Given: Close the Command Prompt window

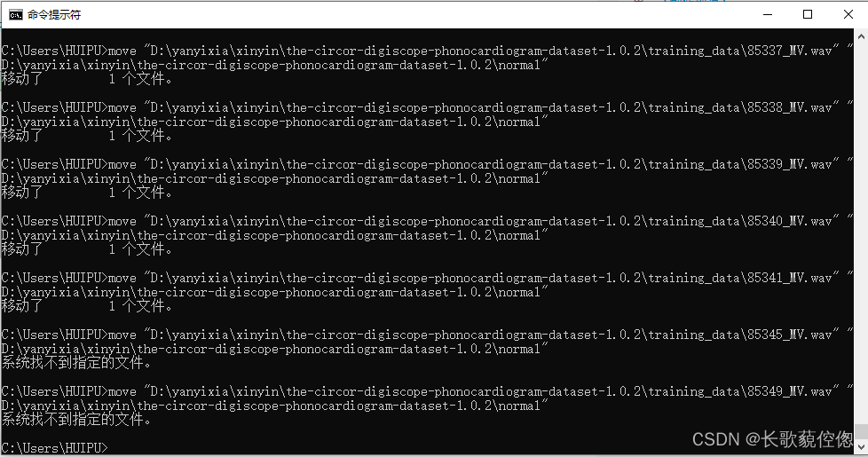Looking at the screenshot, I should [x=848, y=14].
